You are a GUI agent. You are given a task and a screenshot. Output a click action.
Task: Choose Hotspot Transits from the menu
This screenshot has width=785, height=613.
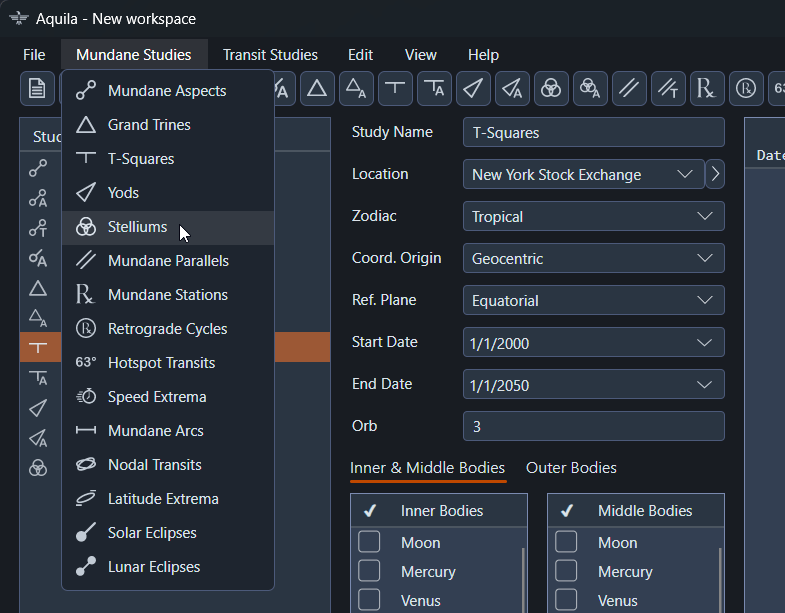coord(168,363)
